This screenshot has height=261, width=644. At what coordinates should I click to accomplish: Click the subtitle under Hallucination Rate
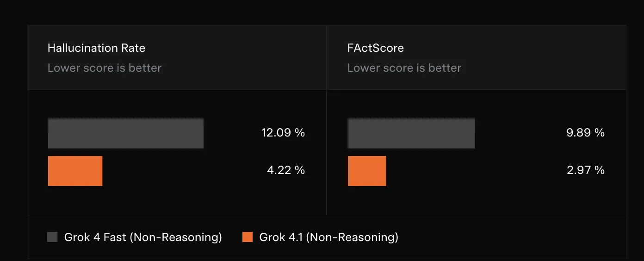(105, 68)
